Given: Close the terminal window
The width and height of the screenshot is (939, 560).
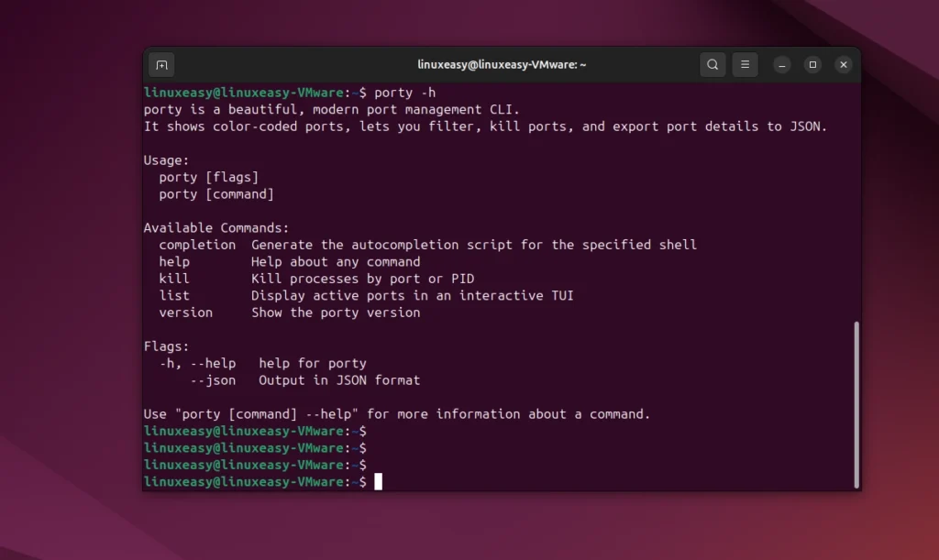Looking at the screenshot, I should (x=844, y=65).
